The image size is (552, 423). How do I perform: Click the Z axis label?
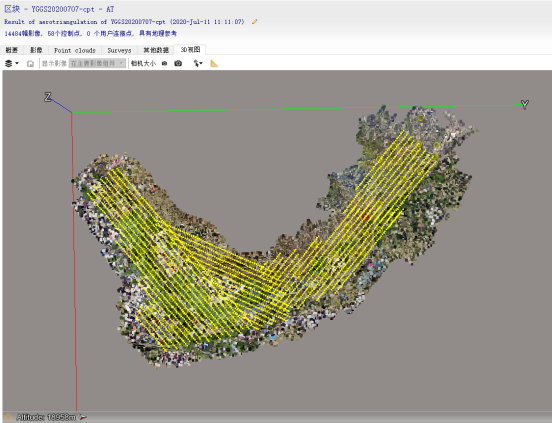point(48,97)
